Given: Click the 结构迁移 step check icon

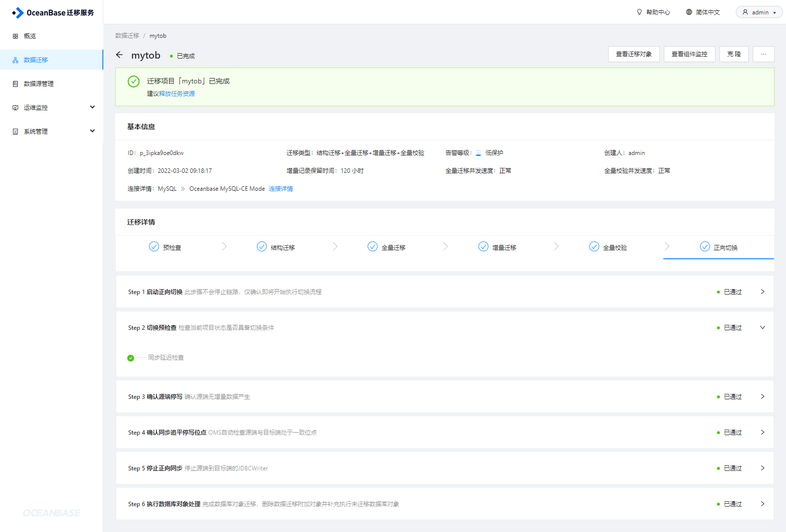Looking at the screenshot, I should click(262, 246).
